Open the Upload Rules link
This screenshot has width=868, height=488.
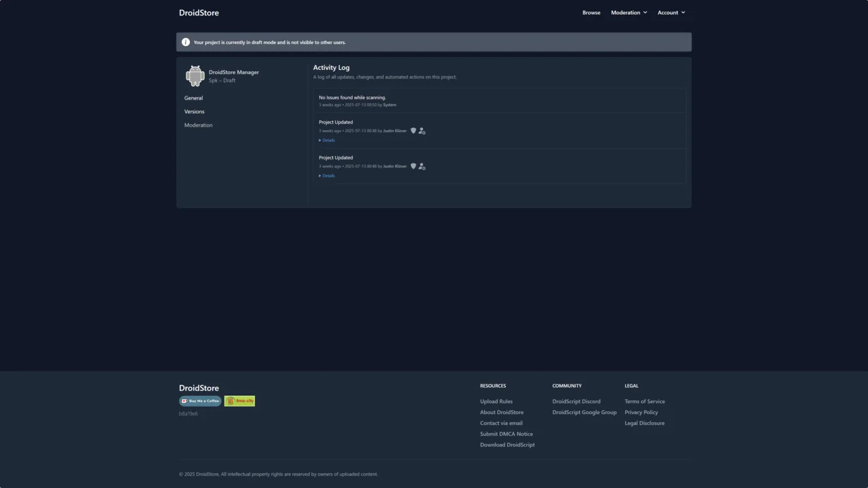pos(496,401)
